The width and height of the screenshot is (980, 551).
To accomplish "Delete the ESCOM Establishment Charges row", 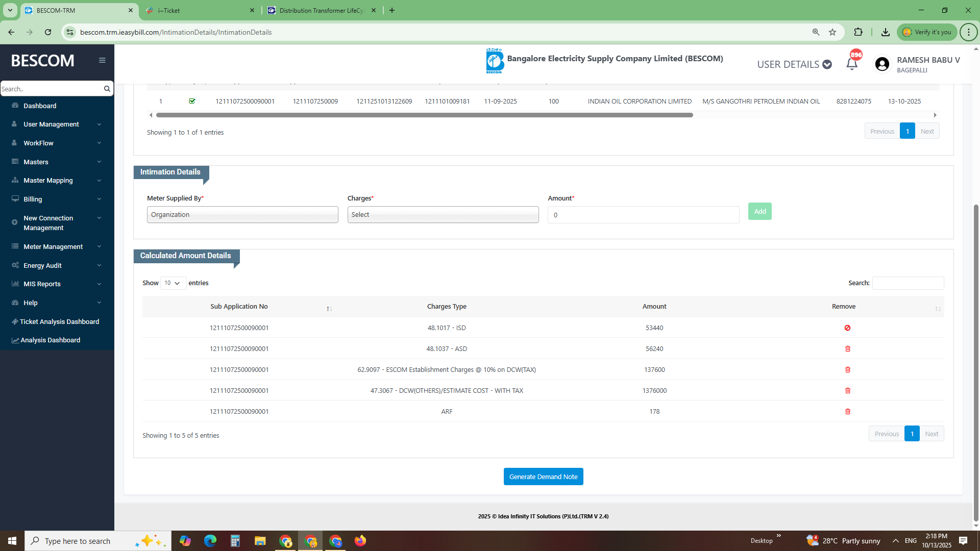I will click(x=847, y=370).
